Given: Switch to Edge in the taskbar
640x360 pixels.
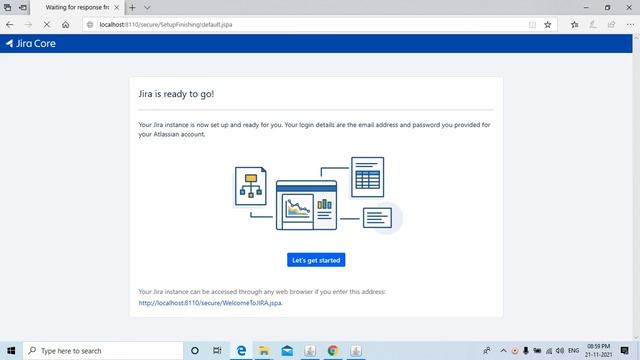Looking at the screenshot, I should [x=241, y=351].
